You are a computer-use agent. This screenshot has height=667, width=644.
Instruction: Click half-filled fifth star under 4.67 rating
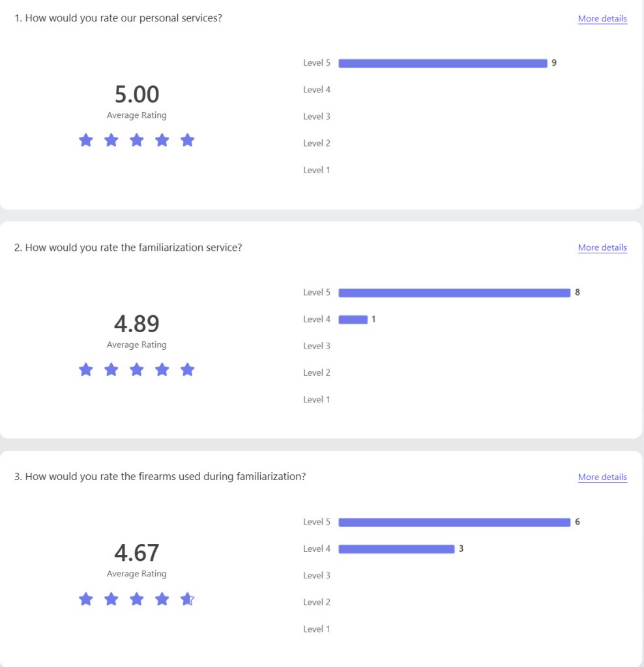(x=188, y=599)
